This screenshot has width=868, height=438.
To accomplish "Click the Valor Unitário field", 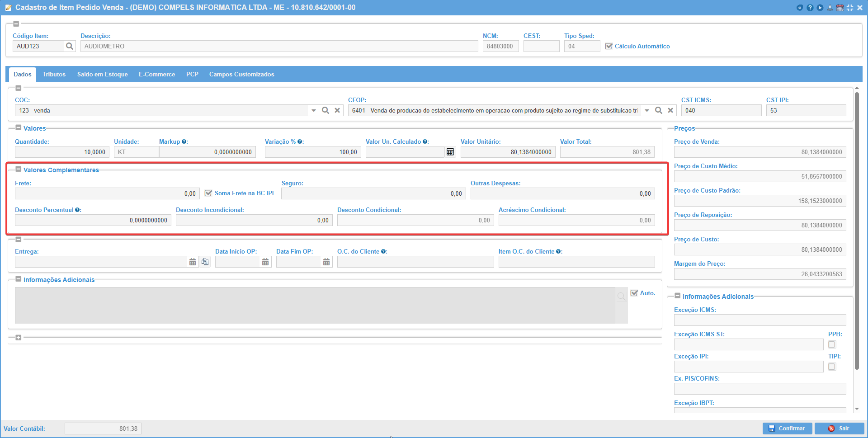I will point(508,152).
